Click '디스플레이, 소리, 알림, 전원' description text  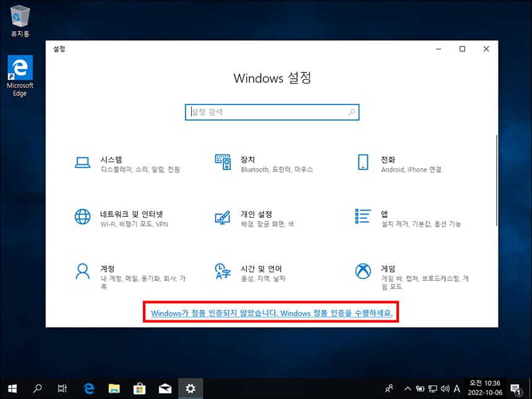(x=140, y=169)
